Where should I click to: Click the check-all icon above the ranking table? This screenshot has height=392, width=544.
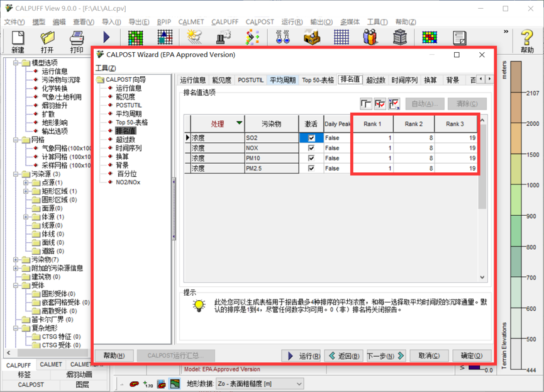380,103
